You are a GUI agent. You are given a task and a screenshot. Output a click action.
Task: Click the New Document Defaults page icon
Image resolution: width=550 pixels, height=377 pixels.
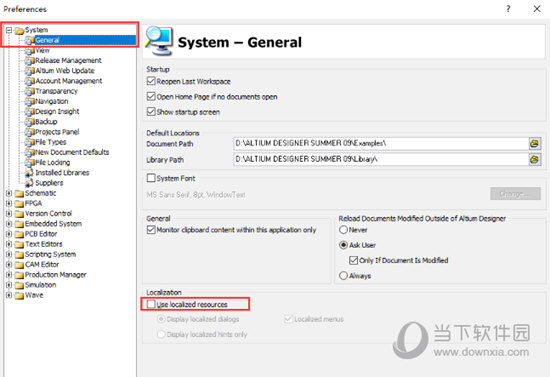click(x=30, y=152)
